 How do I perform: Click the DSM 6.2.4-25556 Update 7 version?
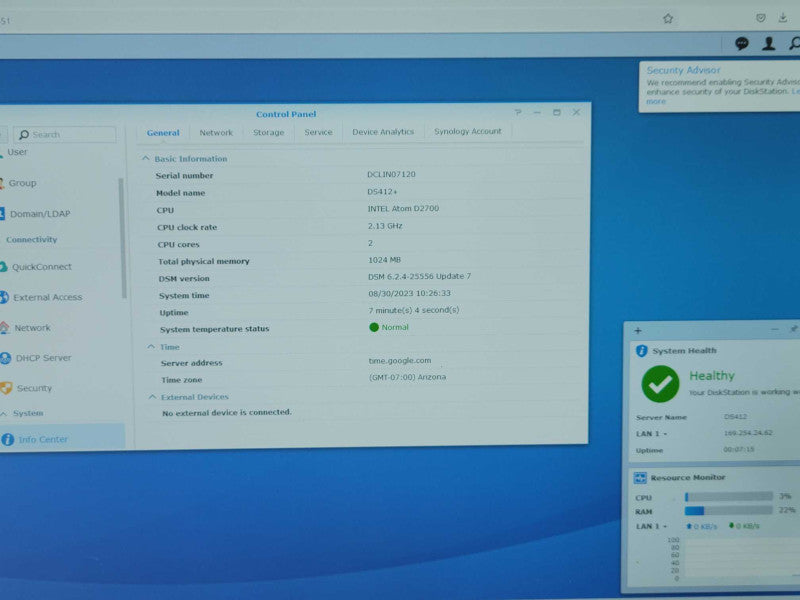tap(419, 277)
